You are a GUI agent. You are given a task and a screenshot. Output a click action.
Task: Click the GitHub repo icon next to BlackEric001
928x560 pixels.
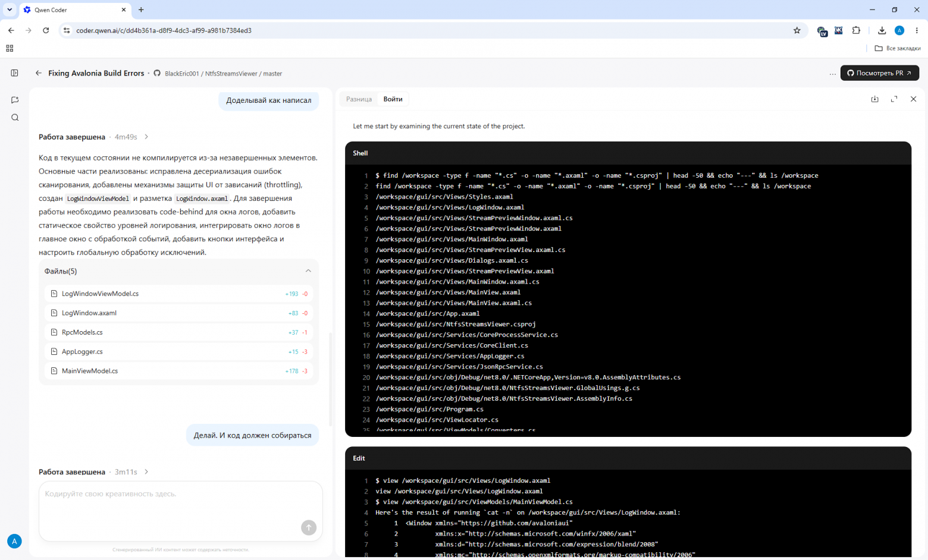click(x=157, y=73)
